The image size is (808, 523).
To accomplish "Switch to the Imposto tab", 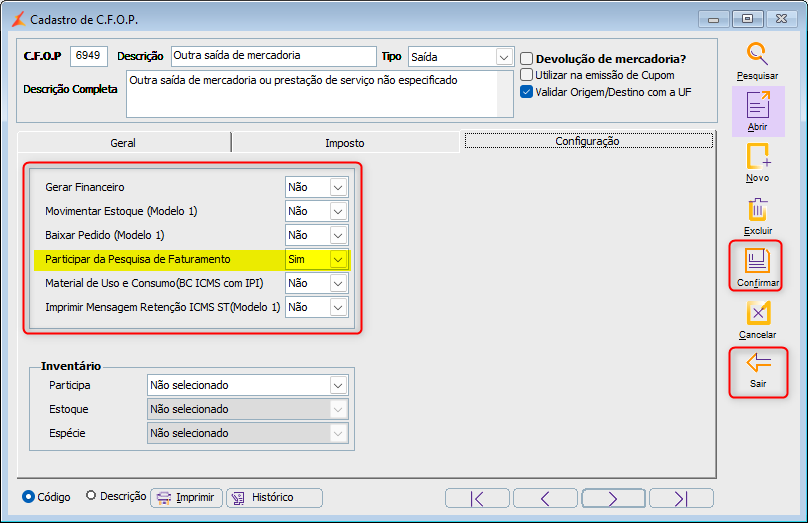I will [345, 143].
